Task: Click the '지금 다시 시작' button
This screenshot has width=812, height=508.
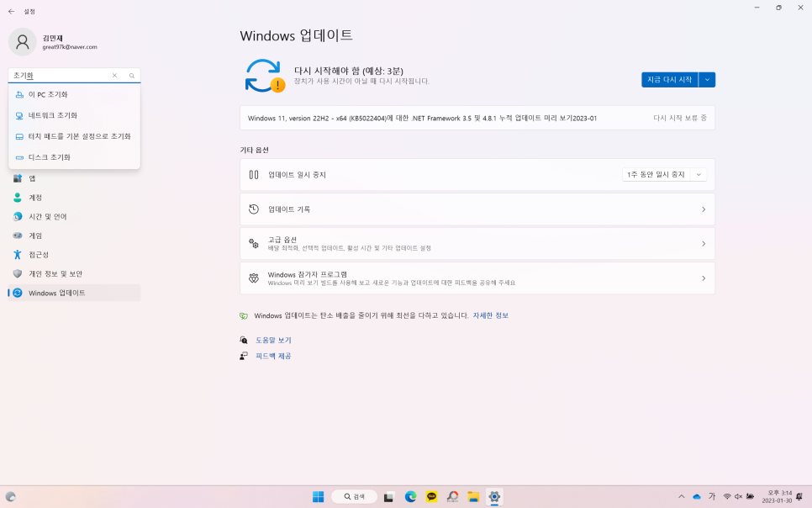Action: pos(670,80)
